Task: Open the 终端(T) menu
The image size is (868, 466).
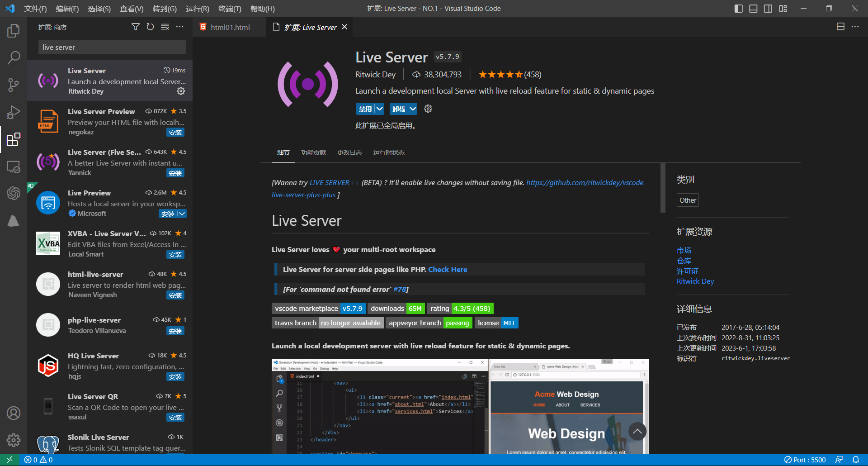Action: (x=230, y=9)
